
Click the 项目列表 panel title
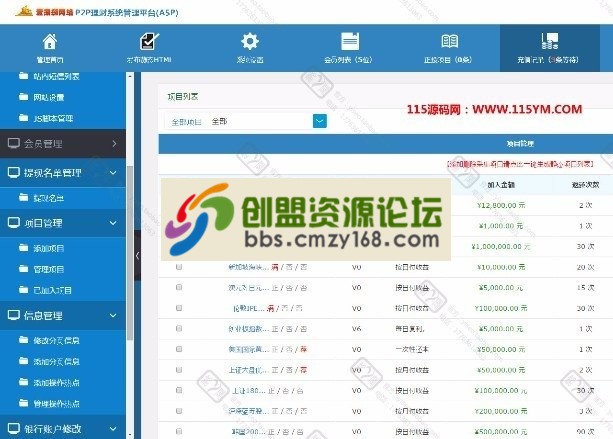click(x=183, y=97)
